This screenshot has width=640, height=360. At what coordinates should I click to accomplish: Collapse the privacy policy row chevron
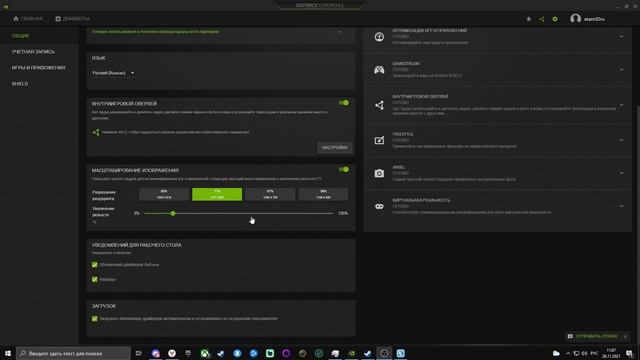click(x=339, y=32)
